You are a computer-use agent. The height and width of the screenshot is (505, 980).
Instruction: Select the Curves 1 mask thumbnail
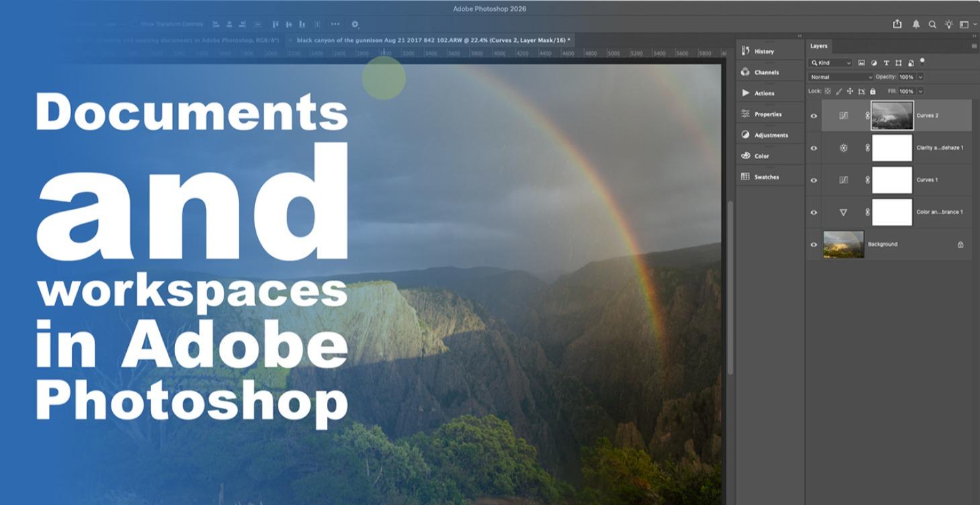pyautogui.click(x=892, y=180)
